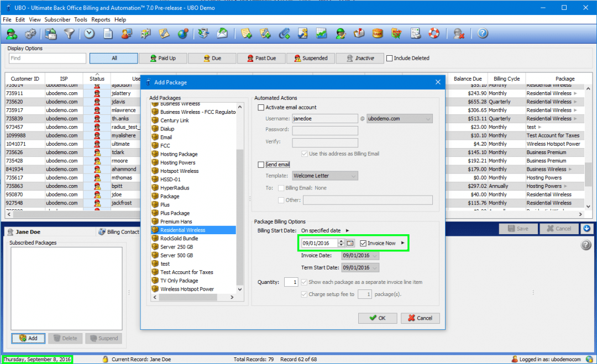Switch to the Past Due filter tab

[x=261, y=58]
